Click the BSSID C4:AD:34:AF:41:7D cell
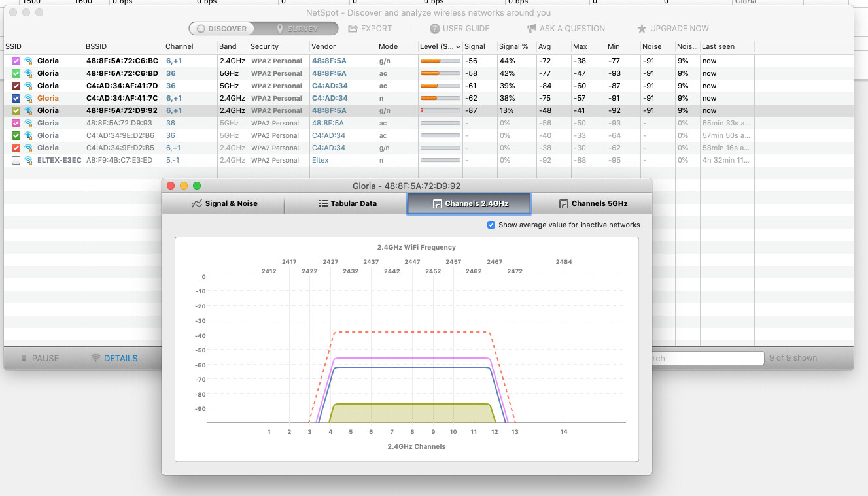Viewport: 868px width, 496px height. 122,86
